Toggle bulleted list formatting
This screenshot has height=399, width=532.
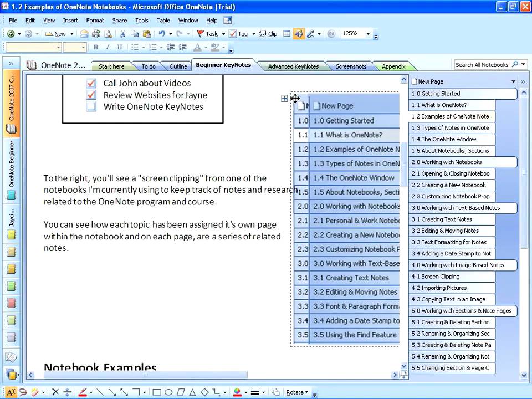tap(135, 47)
